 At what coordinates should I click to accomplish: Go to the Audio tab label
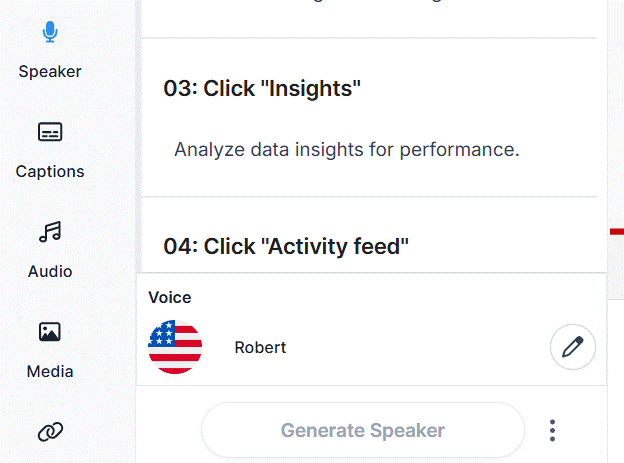(50, 272)
